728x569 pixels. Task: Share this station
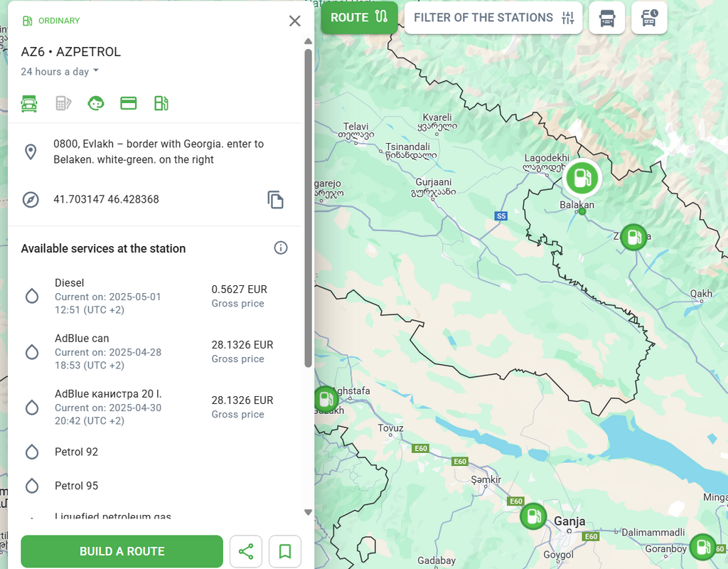[x=245, y=551]
